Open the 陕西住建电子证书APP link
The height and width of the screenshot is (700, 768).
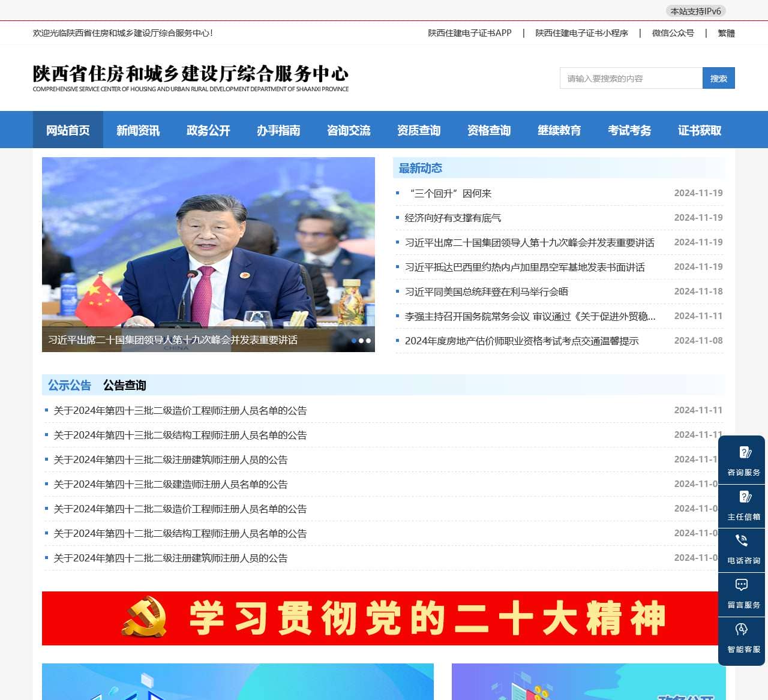(x=470, y=33)
